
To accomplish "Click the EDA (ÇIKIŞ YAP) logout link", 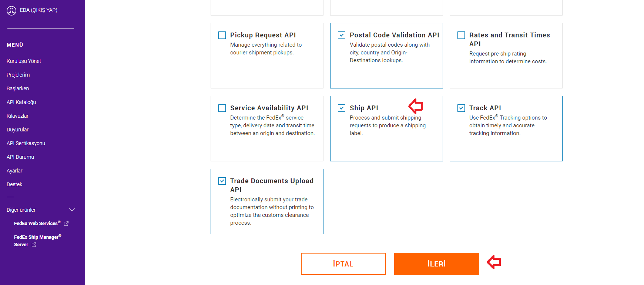I will (38, 10).
